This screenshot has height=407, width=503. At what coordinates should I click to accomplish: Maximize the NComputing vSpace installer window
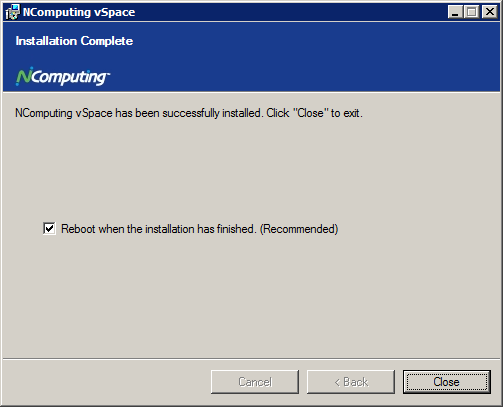coord(472,12)
